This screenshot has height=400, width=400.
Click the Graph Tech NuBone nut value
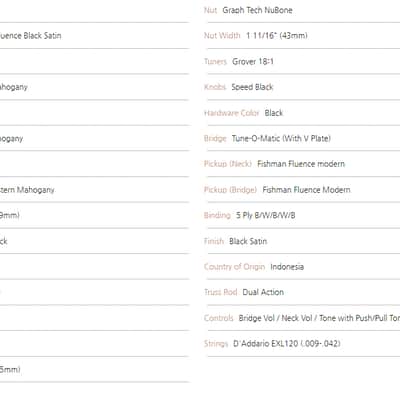pos(257,10)
